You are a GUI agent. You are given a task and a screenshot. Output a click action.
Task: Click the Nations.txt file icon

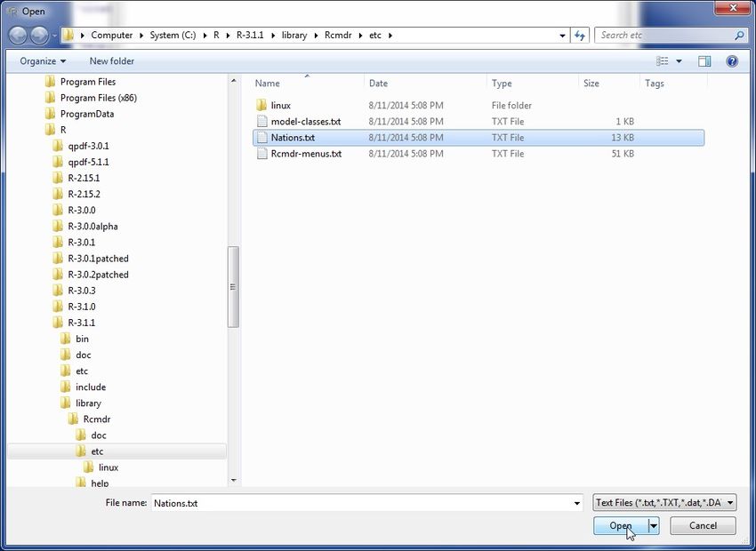[261, 137]
